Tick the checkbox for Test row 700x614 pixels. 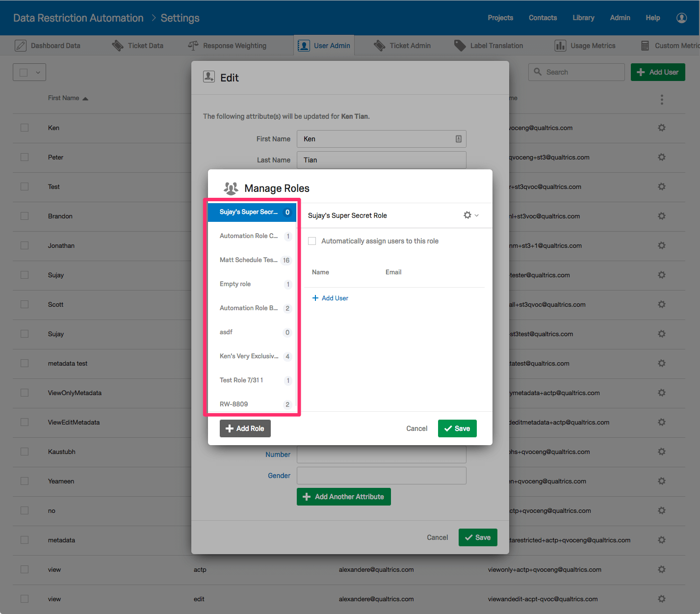pyautogui.click(x=25, y=187)
